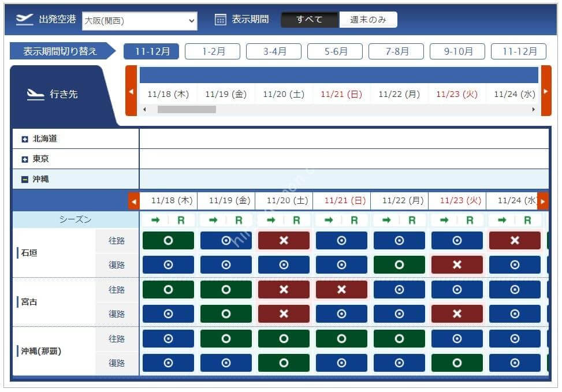
Task: Click sold-out 石垣 outbound cell on 11/20
Action: pos(284,240)
